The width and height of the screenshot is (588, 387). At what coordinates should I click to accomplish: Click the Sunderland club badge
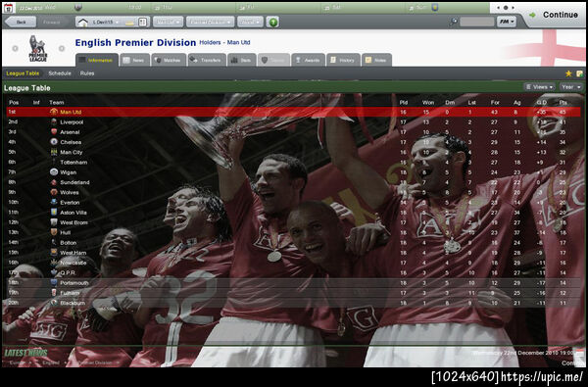click(54, 182)
